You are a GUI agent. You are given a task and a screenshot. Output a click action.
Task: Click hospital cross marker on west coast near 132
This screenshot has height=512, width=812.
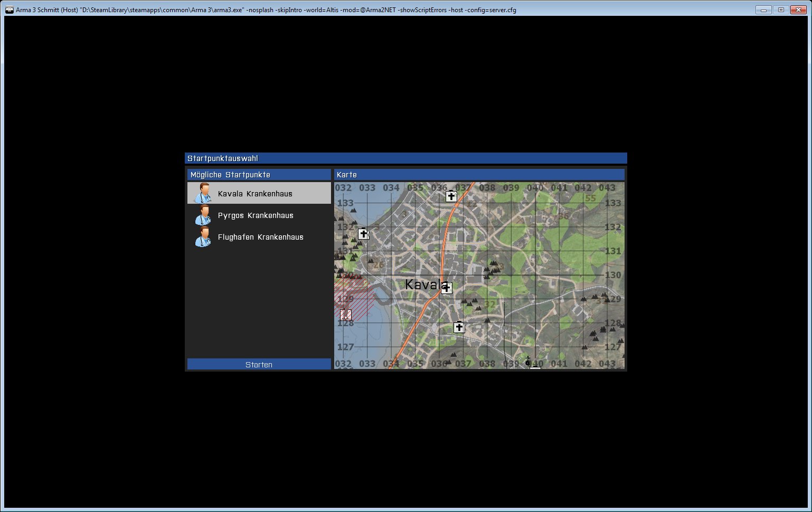coord(363,233)
